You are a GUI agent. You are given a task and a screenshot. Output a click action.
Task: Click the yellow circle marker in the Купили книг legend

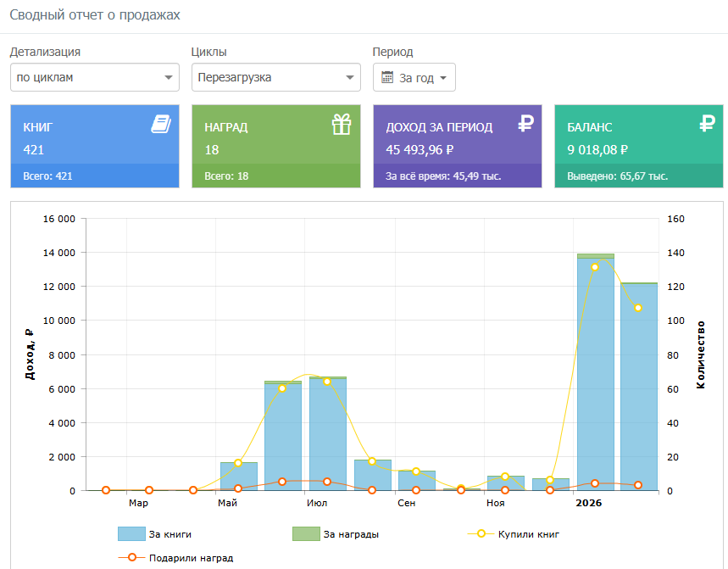pos(481,533)
